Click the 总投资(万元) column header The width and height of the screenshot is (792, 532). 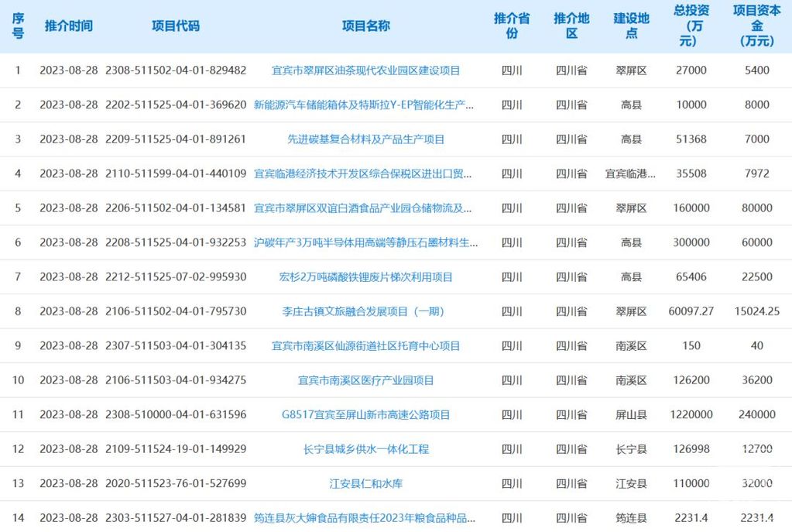(x=691, y=26)
